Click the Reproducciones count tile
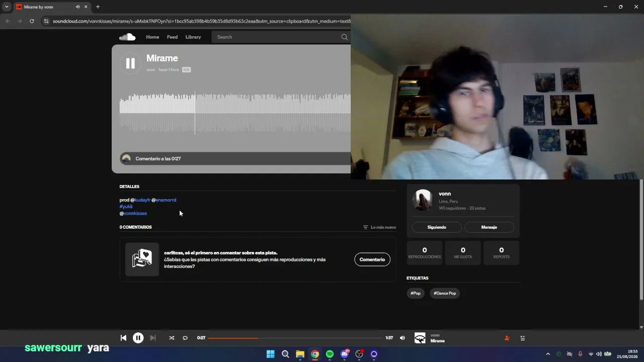Screen dimensions: 644x362 pyautogui.click(x=425, y=253)
